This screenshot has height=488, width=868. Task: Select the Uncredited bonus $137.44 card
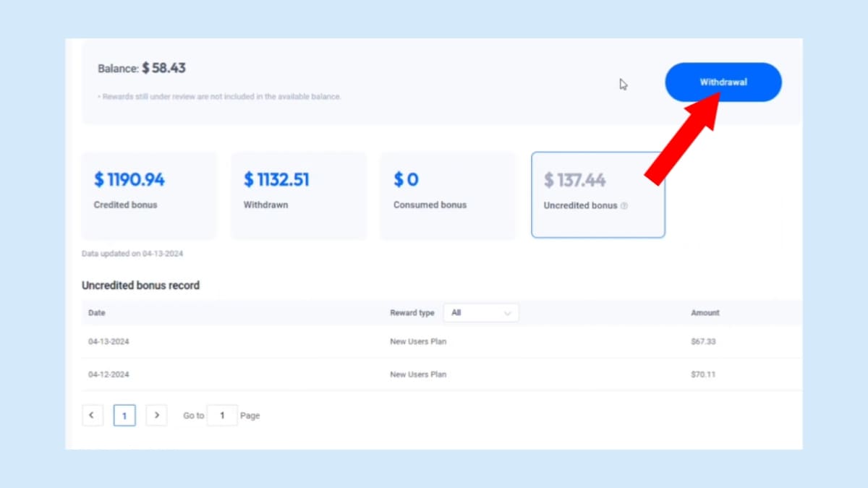click(597, 194)
